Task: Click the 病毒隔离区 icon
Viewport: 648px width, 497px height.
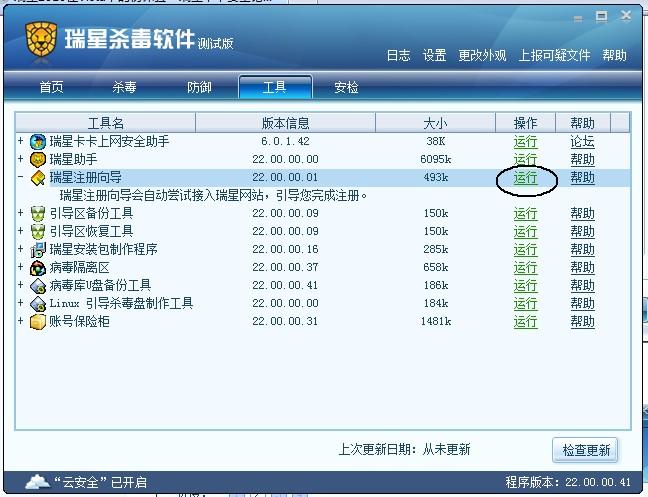Action: coord(38,268)
